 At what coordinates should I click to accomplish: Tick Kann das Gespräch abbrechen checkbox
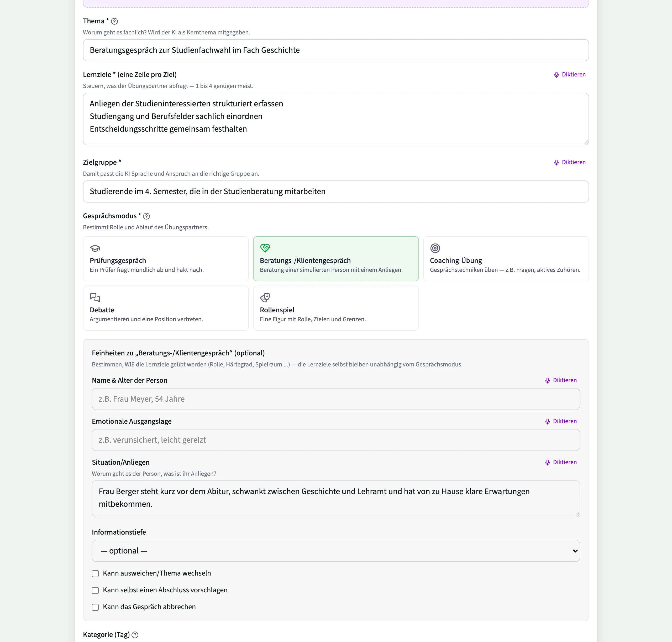[95, 607]
